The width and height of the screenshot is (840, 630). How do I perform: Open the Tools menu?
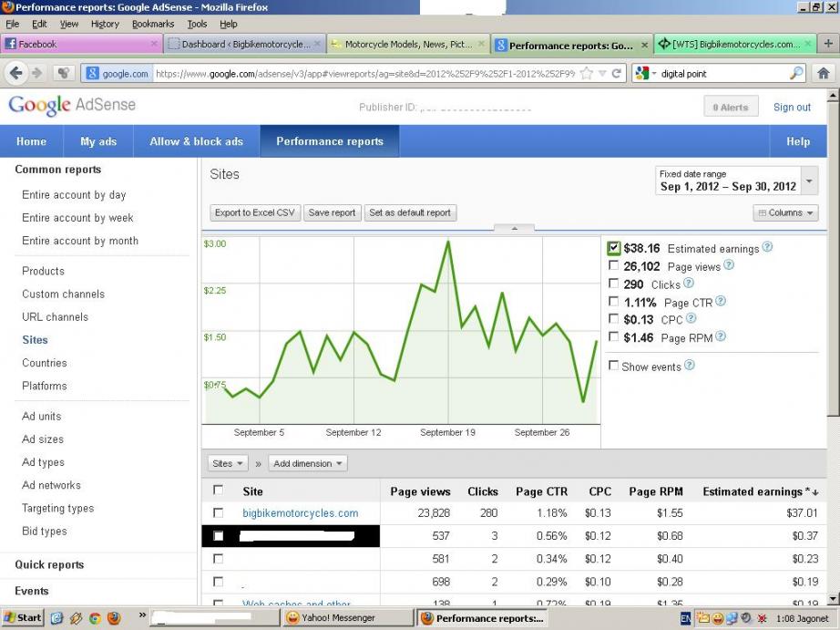(197, 24)
